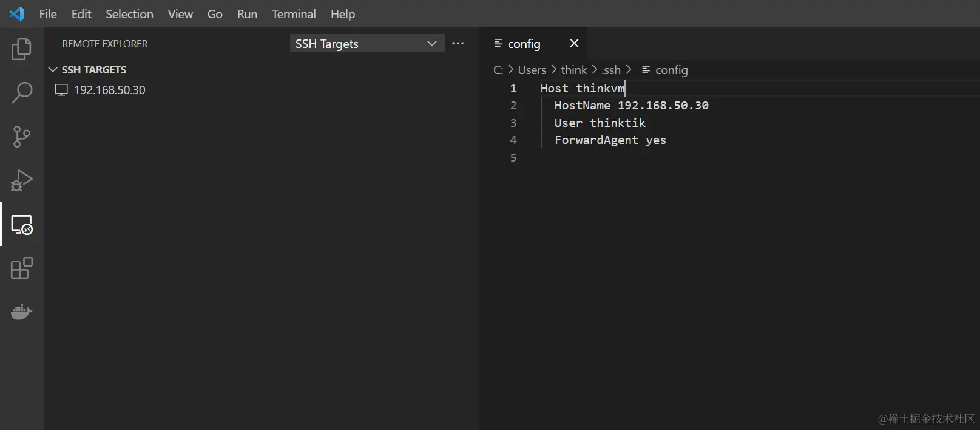Open the Explorer view in activity bar

click(22, 49)
